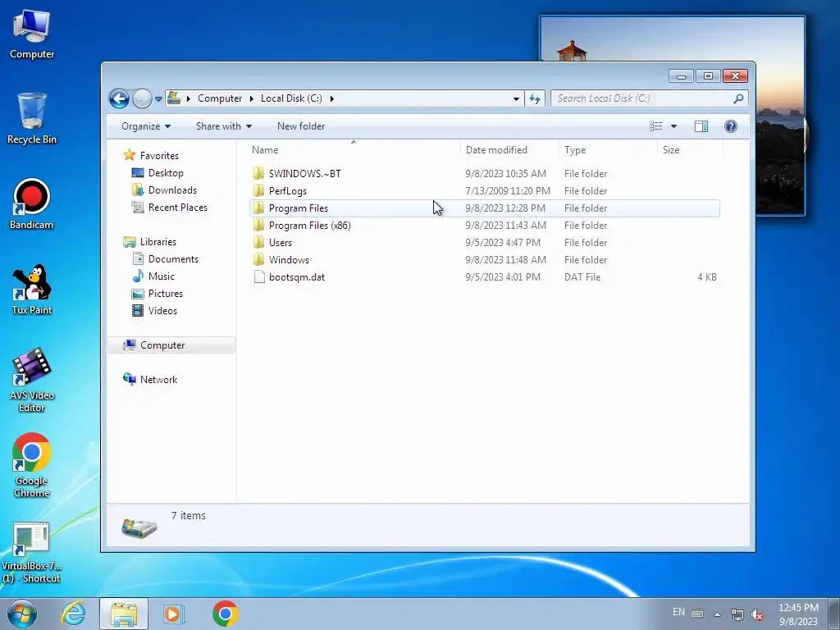Image resolution: width=840 pixels, height=630 pixels.
Task: Open the address bar previous locations dropdown
Action: (516, 98)
